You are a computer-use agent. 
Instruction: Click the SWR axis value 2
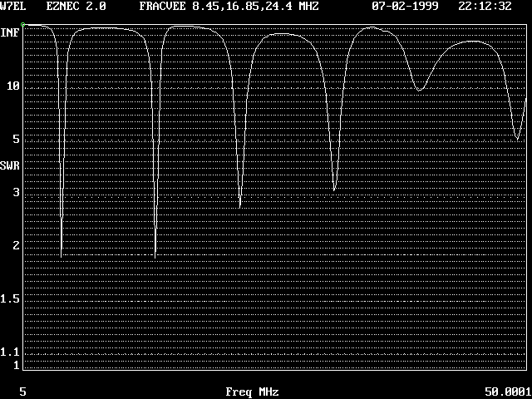point(16,245)
